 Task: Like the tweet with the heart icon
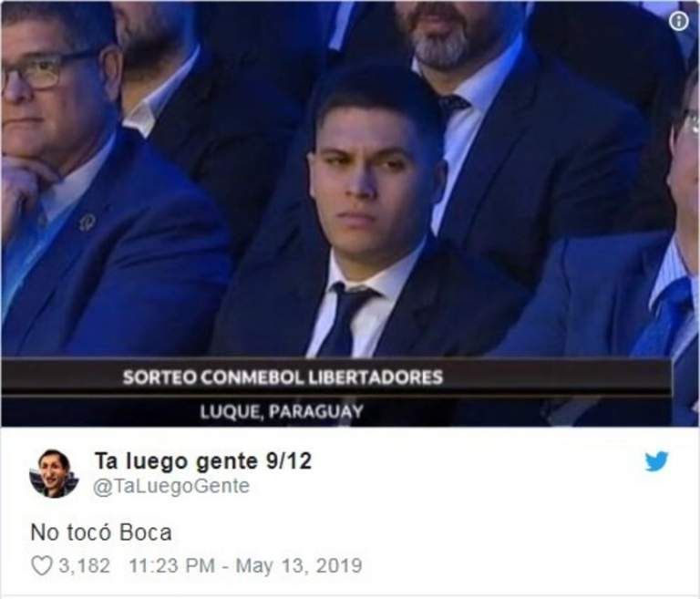click(42, 566)
